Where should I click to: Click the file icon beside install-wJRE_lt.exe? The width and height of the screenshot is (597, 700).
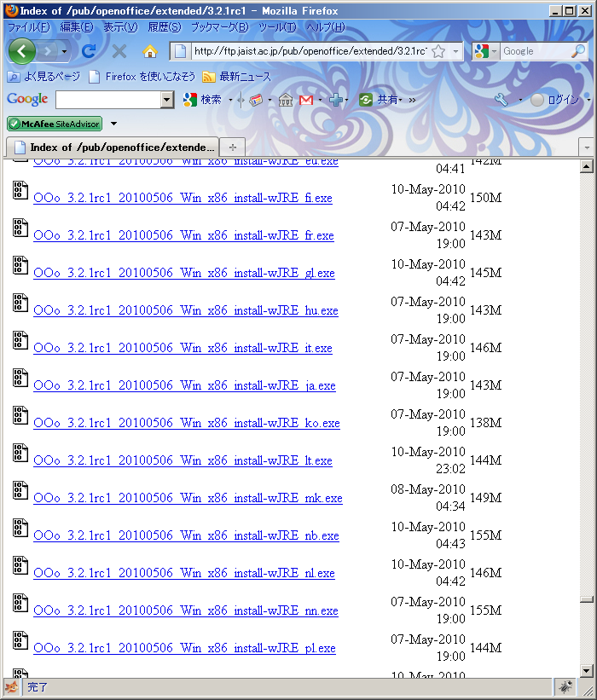coord(20,452)
